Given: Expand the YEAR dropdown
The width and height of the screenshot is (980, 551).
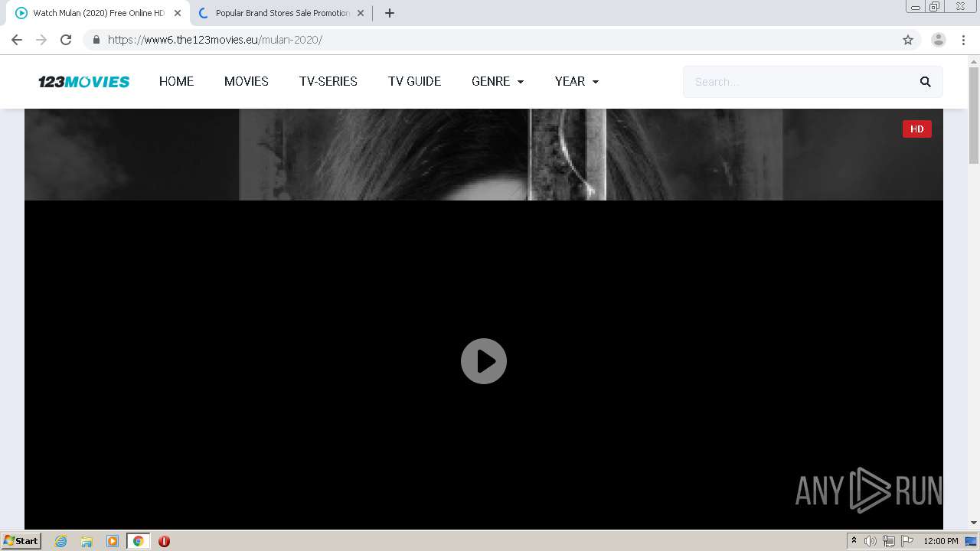Looking at the screenshot, I should [577, 81].
